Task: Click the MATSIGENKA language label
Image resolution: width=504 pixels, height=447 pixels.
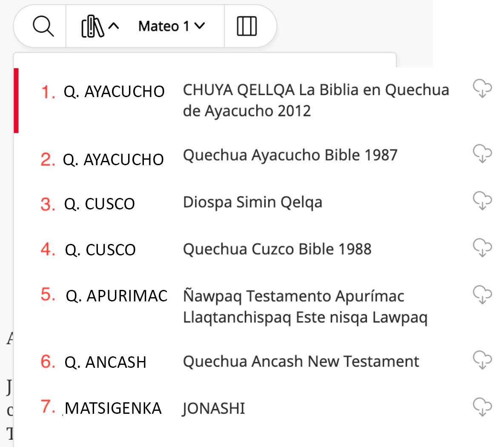Action: point(113,408)
